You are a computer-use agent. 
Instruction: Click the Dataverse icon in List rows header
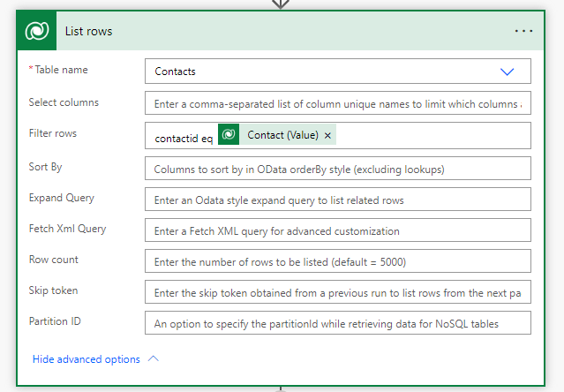pos(37,31)
